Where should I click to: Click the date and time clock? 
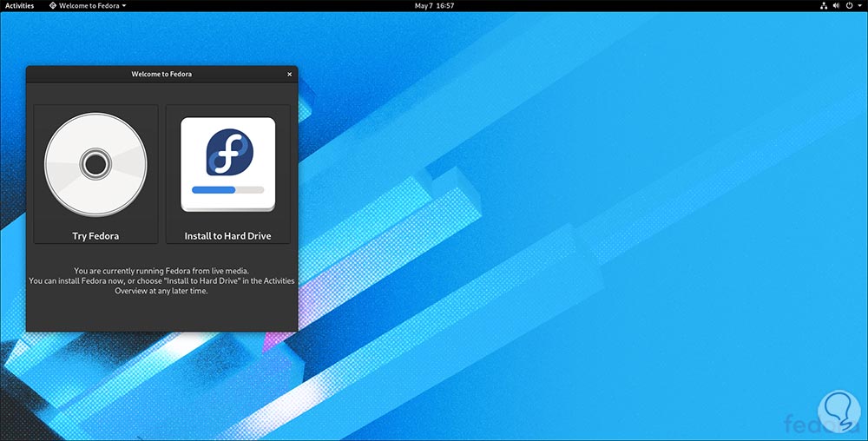(434, 5)
